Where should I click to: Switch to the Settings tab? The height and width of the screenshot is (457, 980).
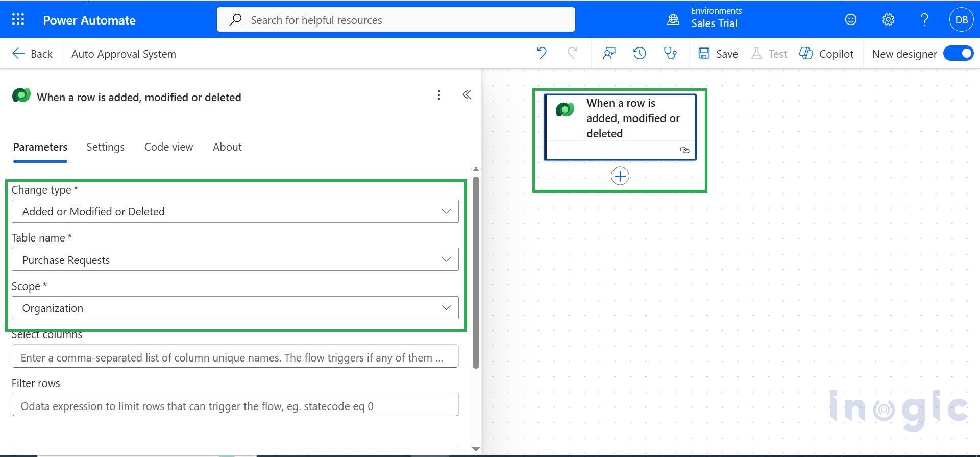[105, 147]
